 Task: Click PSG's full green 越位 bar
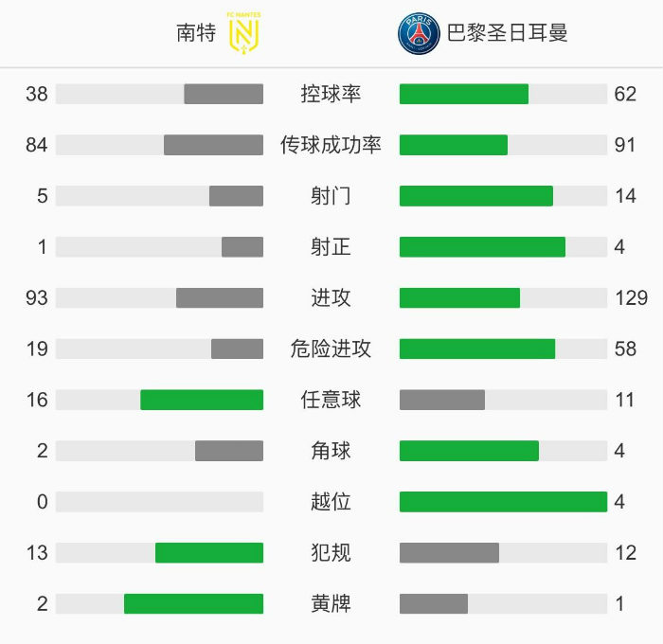(503, 501)
